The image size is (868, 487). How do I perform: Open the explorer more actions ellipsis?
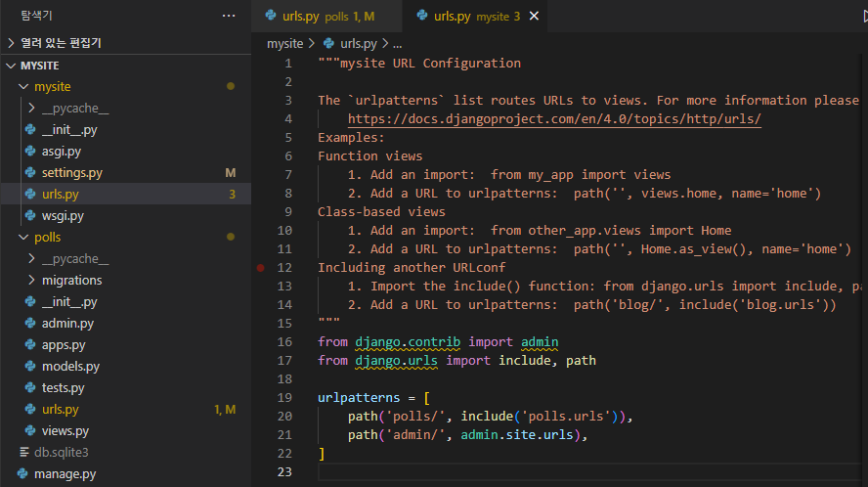pos(229,16)
